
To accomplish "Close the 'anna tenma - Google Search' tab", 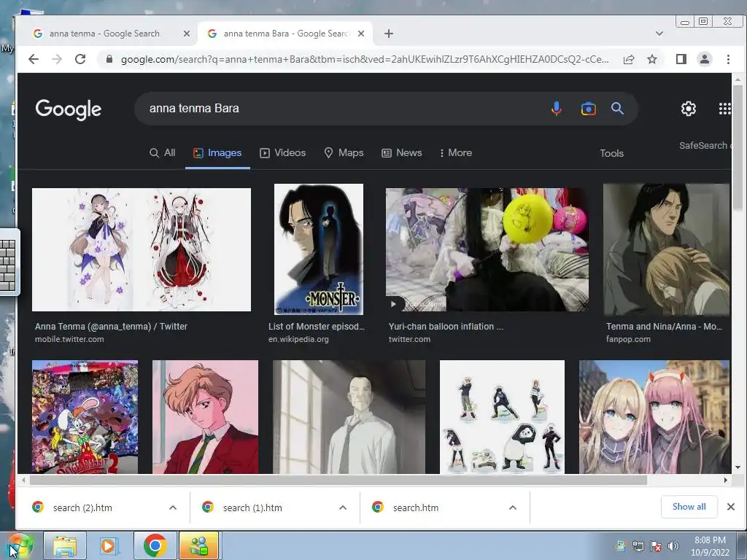I will click(187, 34).
